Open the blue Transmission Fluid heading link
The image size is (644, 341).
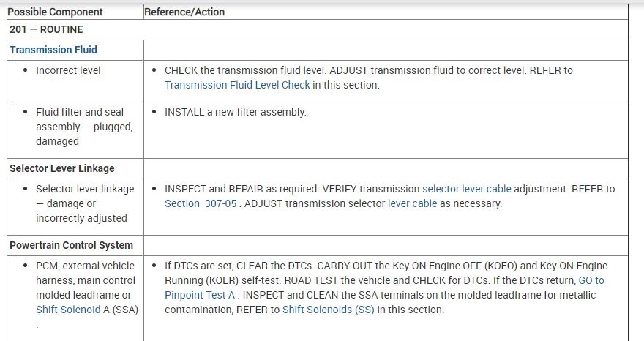pos(53,50)
